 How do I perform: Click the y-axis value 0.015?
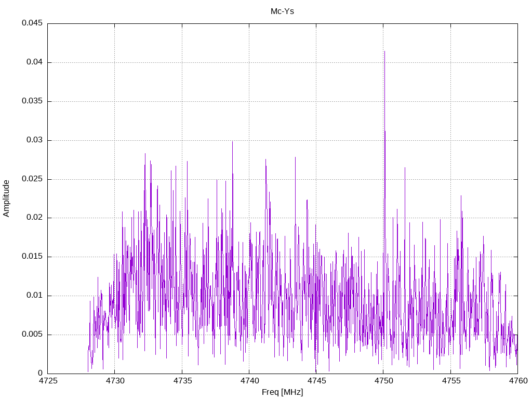coord(32,257)
